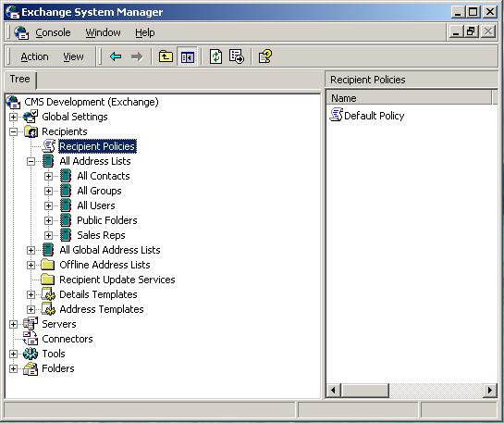Click the Forward arrow toolbar icon
This screenshot has height=423, width=504.
tap(137, 56)
